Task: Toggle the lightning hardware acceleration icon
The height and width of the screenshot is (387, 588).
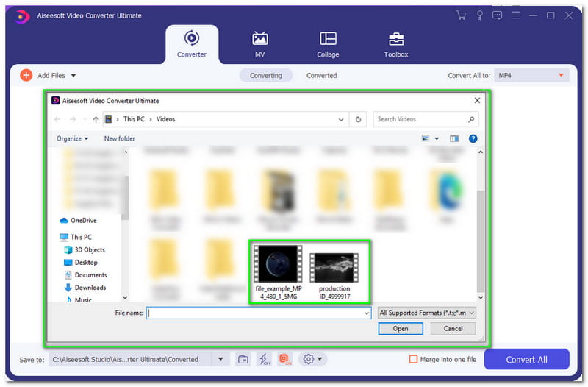Action: [264, 359]
